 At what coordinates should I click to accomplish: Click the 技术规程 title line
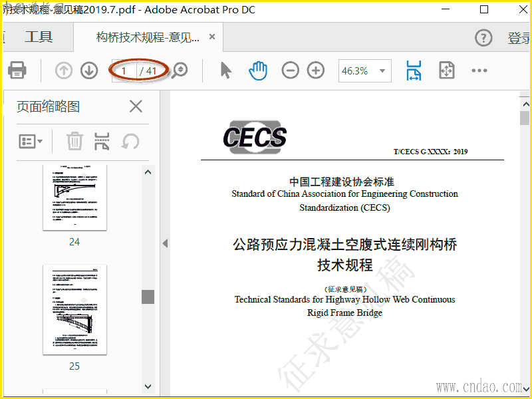pos(345,265)
